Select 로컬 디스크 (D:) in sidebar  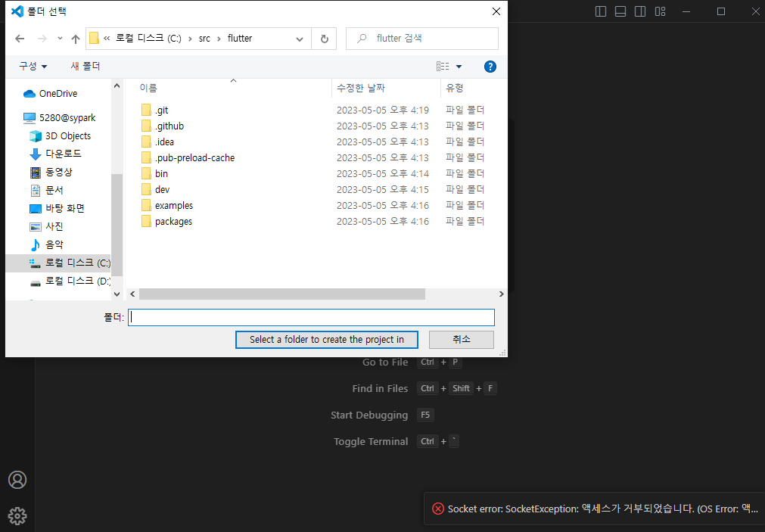click(70, 281)
